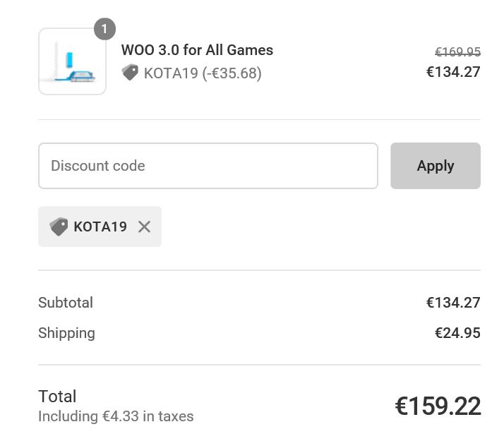
Task: Select the WOO 3.0 for All Games title
Action: [197, 50]
